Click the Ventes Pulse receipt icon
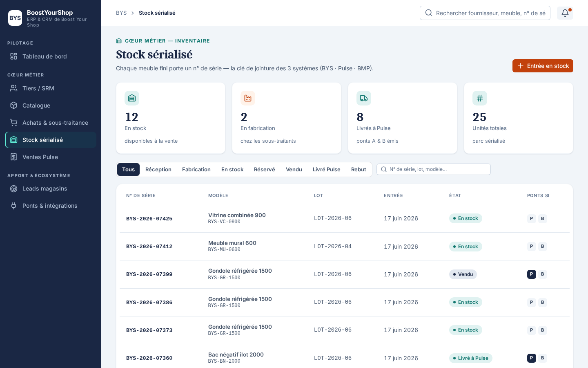 (14, 157)
